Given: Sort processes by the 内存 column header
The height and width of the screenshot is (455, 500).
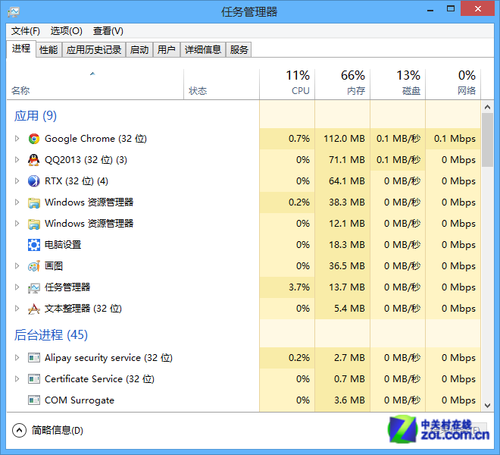Looking at the screenshot, I should click(342, 83).
